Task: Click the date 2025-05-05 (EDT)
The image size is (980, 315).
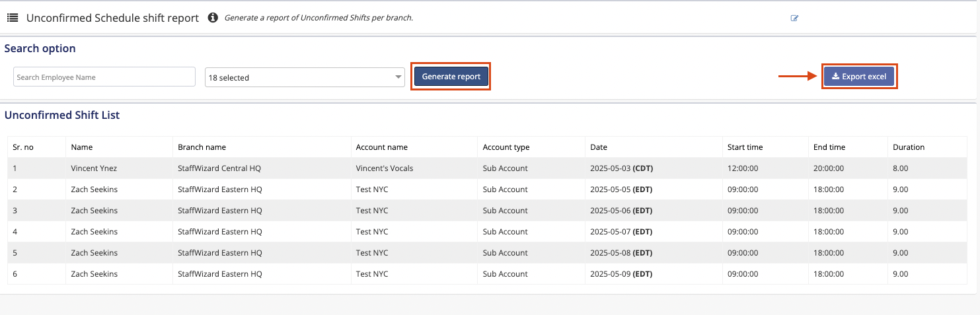Action: [621, 190]
